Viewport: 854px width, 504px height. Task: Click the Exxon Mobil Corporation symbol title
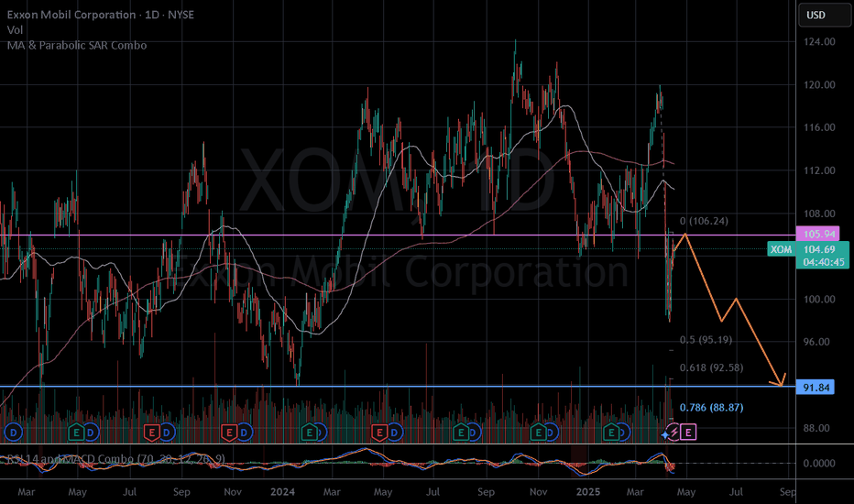point(71,15)
